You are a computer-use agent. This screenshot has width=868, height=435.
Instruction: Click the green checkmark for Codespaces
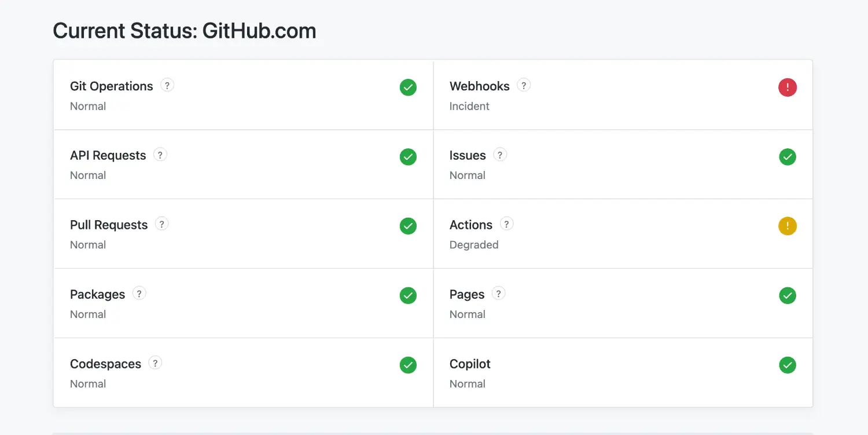(x=408, y=365)
